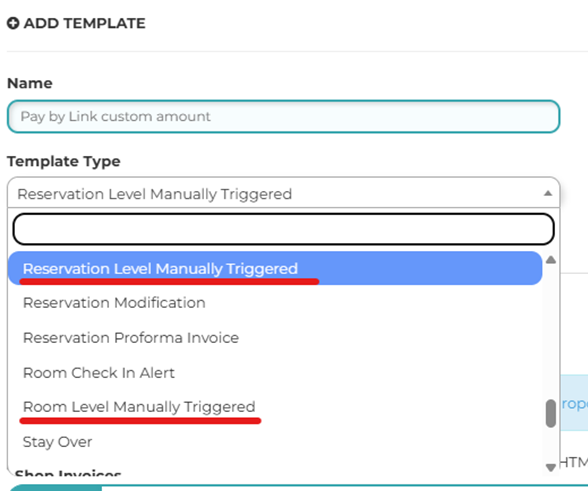The width and height of the screenshot is (588, 491).
Task: Click the list scrollbar down arrow
Action: (550, 467)
